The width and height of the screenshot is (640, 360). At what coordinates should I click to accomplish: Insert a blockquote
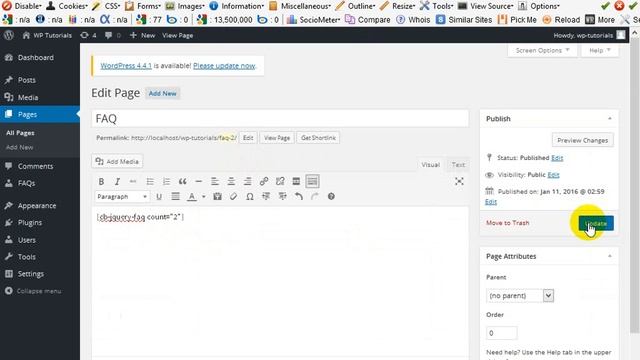[x=182, y=181]
